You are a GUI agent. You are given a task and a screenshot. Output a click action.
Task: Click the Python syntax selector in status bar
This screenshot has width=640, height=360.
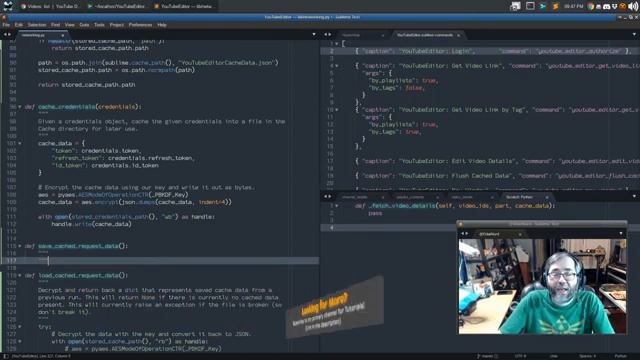(x=621, y=356)
